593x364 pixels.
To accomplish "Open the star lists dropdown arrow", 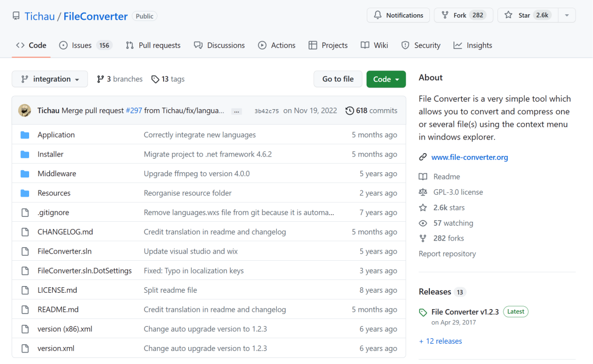I will pyautogui.click(x=567, y=15).
